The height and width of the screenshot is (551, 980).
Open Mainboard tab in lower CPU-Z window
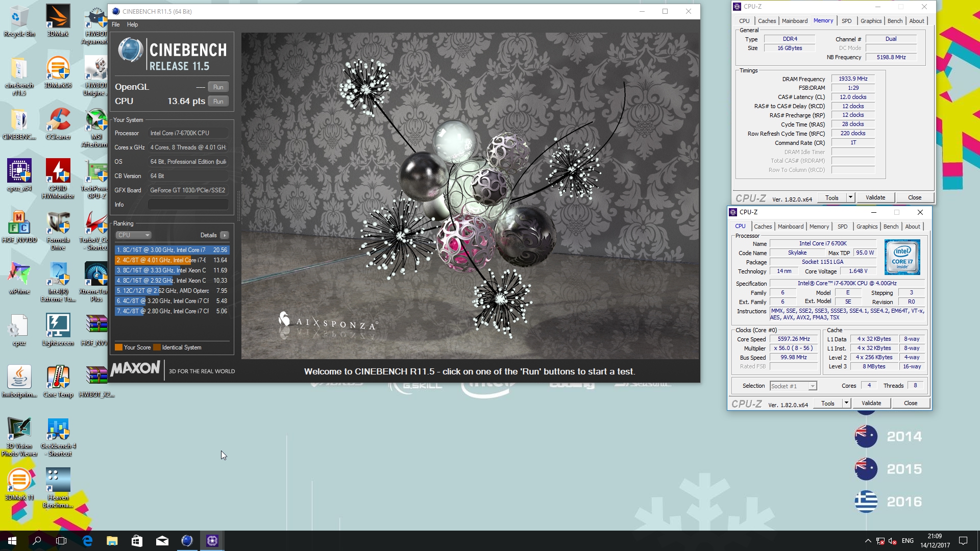pos(791,227)
